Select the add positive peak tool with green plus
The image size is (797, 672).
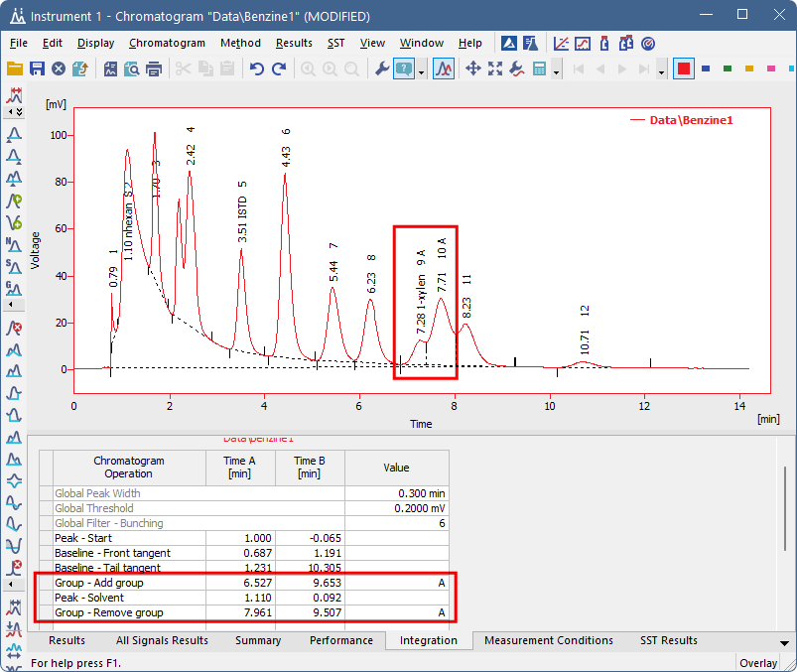(x=14, y=201)
